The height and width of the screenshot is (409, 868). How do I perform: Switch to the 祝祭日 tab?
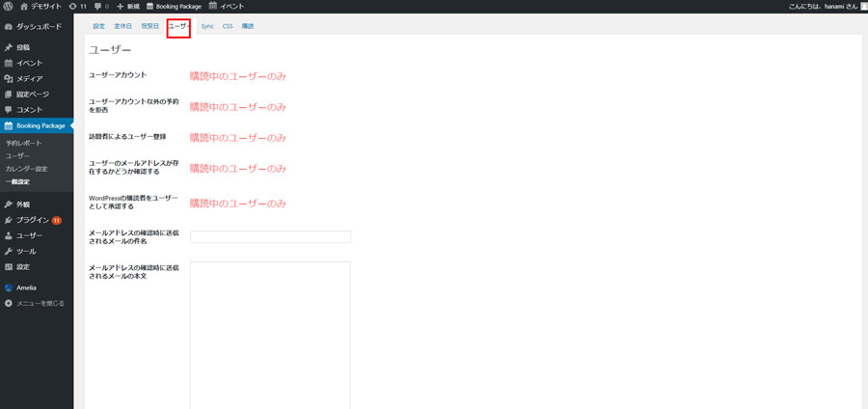point(150,26)
